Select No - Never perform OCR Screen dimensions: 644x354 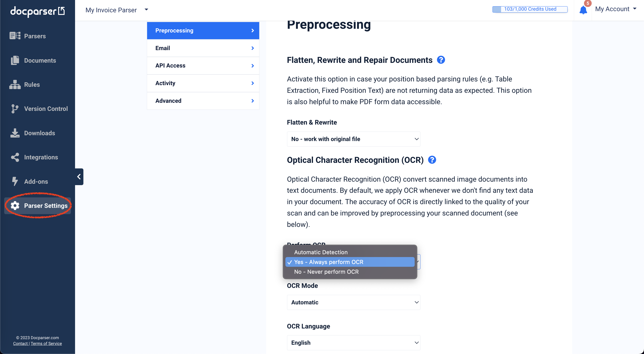tap(326, 272)
